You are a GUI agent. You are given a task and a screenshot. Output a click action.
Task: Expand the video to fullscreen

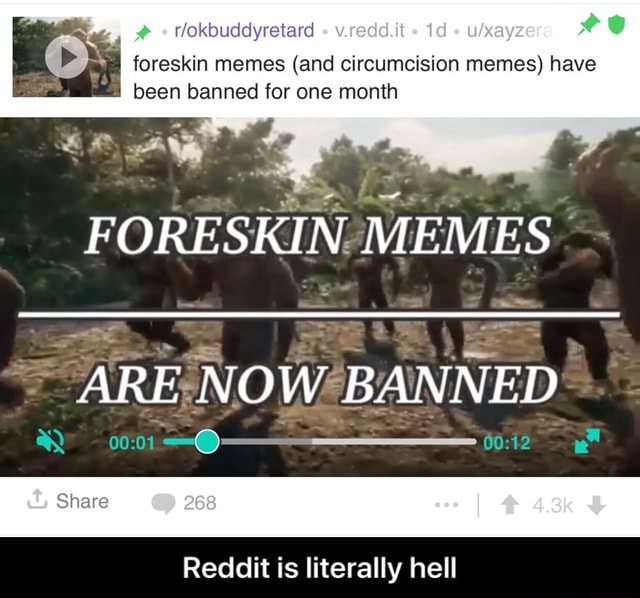[x=587, y=442]
